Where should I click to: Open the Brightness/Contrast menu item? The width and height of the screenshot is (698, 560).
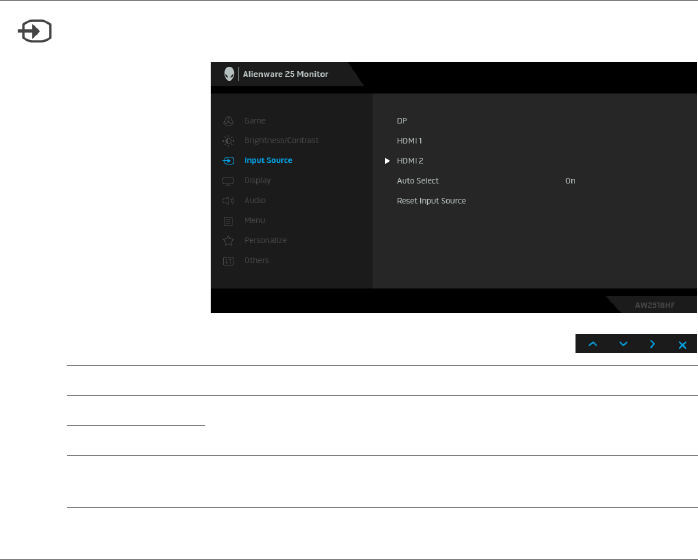pyautogui.click(x=281, y=140)
